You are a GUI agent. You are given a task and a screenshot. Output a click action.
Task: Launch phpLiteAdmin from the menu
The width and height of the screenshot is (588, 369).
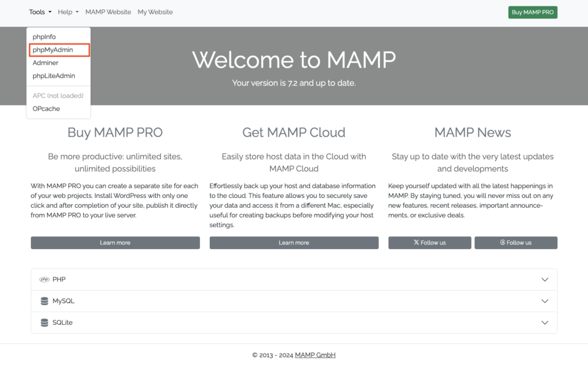[x=53, y=76]
